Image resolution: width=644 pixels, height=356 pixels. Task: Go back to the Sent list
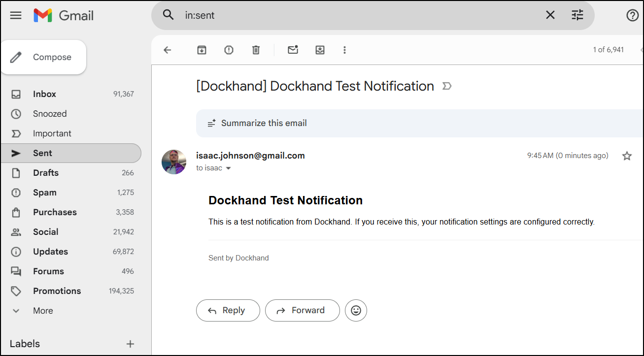click(168, 50)
